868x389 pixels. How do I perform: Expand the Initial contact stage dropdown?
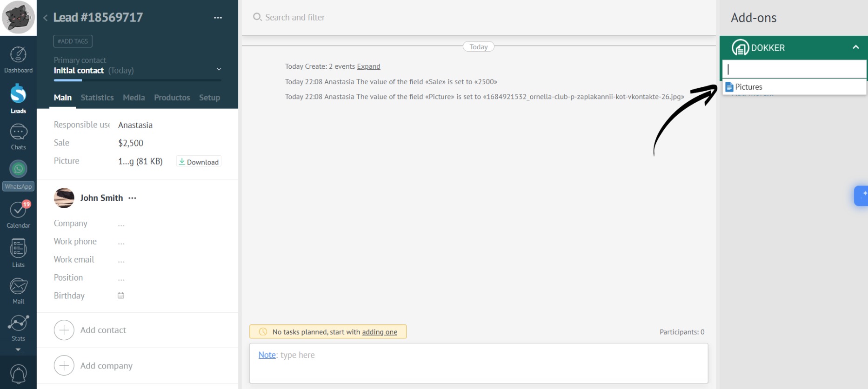(219, 69)
